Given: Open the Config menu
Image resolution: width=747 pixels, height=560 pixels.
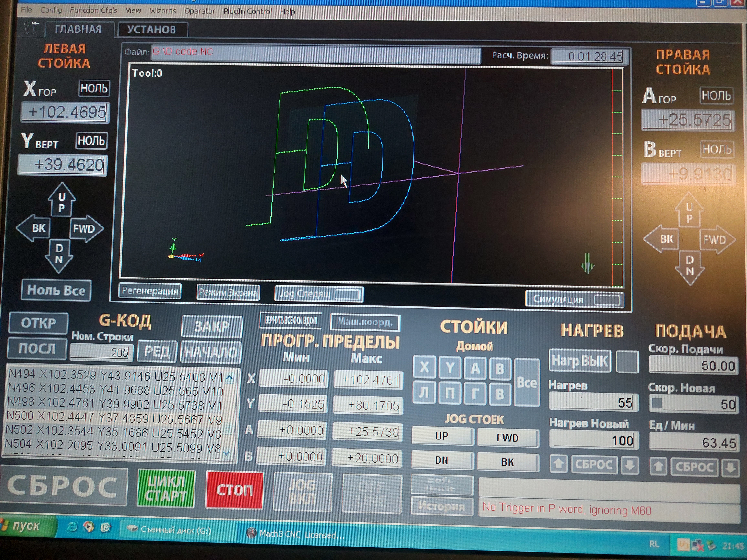Looking at the screenshot, I should coord(51,10).
